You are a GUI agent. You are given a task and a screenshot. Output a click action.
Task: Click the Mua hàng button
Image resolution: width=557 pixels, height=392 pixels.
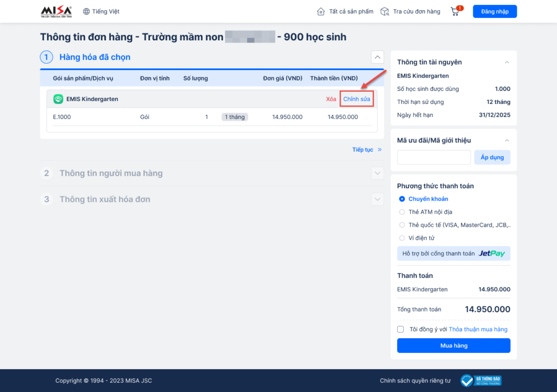[454, 345]
